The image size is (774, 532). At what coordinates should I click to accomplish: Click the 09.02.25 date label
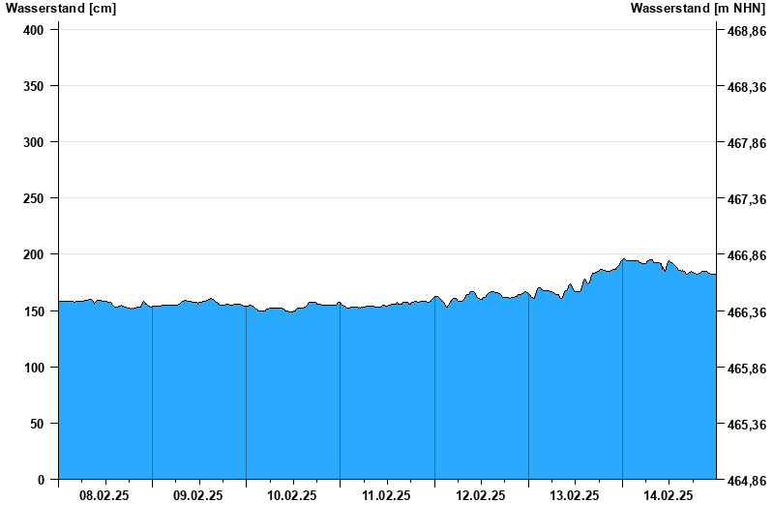[x=198, y=495]
